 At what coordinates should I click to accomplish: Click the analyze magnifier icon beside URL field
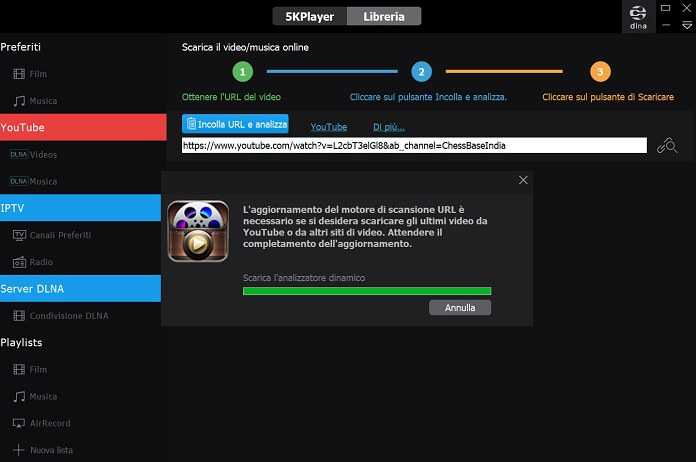tap(667, 146)
